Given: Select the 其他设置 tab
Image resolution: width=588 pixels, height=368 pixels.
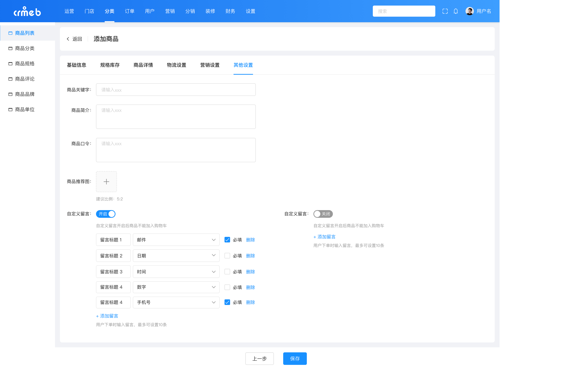Looking at the screenshot, I should tap(243, 65).
